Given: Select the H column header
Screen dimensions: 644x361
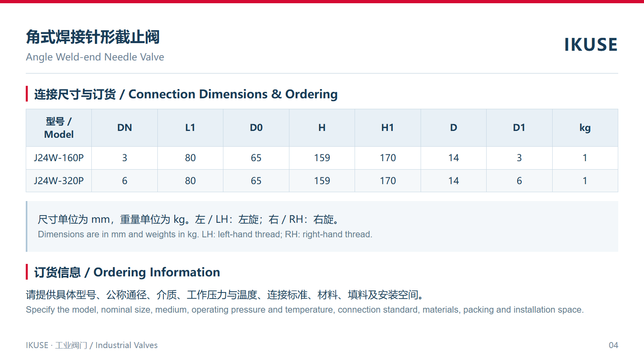Looking at the screenshot, I should pos(322,128).
